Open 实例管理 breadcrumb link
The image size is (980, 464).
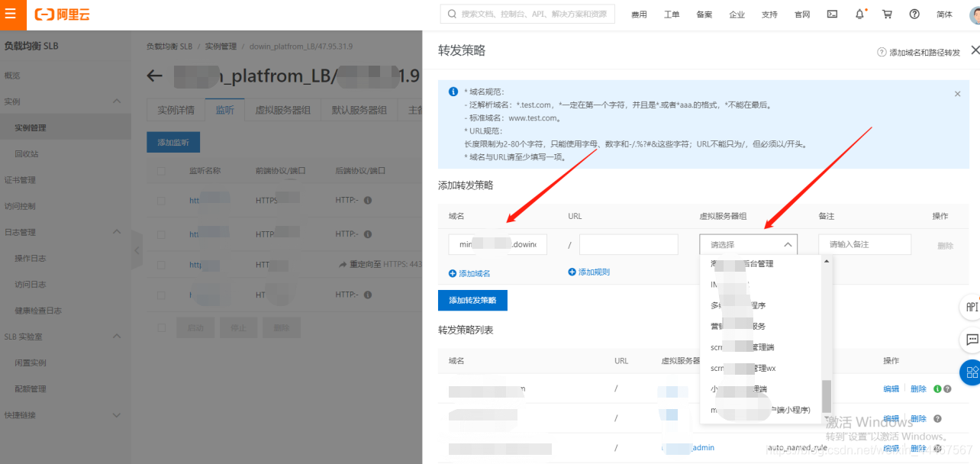221,47
